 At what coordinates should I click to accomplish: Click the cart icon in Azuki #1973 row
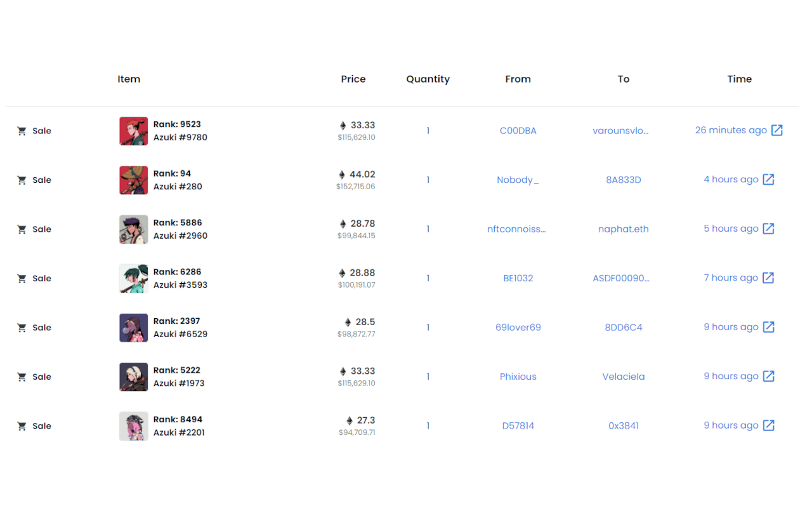click(x=22, y=377)
